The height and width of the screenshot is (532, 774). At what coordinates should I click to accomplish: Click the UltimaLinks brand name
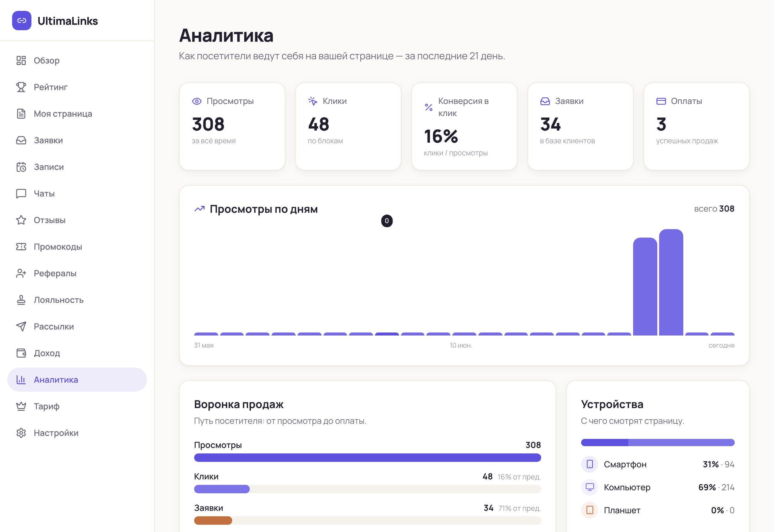point(68,21)
